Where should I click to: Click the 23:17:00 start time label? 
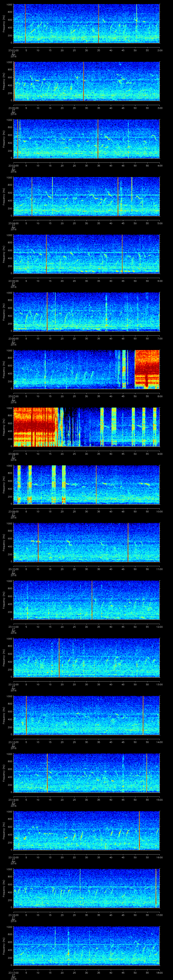13,972
